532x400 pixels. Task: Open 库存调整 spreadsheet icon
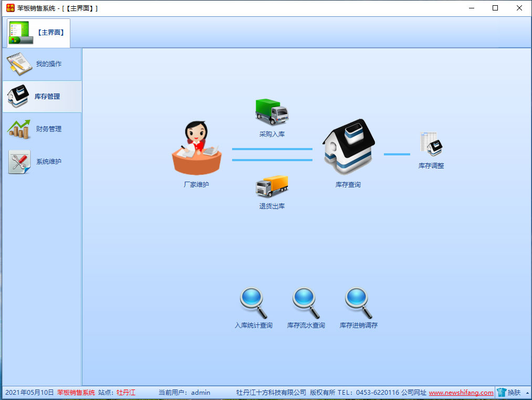431,144
